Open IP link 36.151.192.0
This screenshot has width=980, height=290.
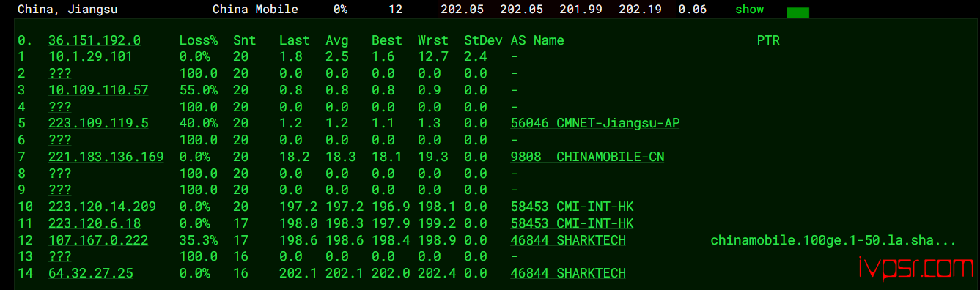tap(95, 41)
